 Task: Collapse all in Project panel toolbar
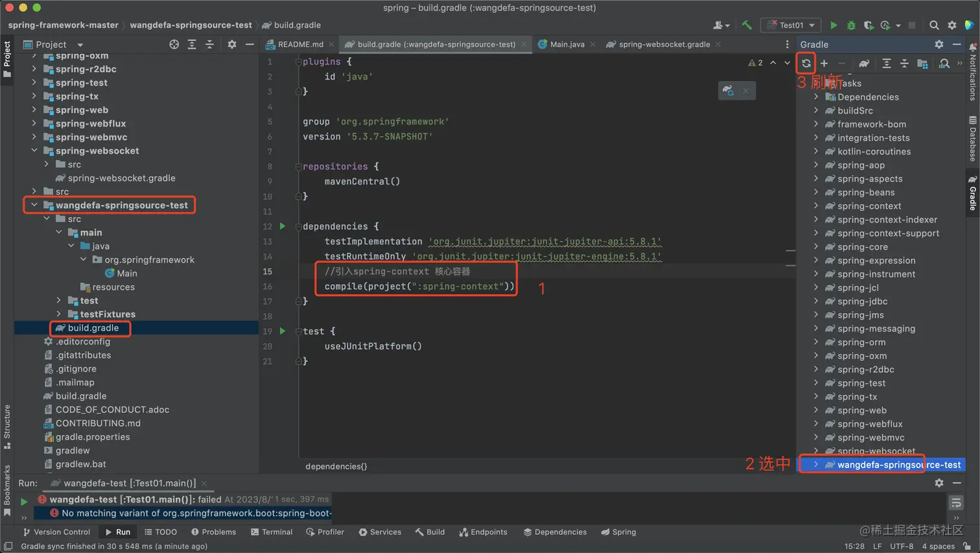[x=209, y=44]
